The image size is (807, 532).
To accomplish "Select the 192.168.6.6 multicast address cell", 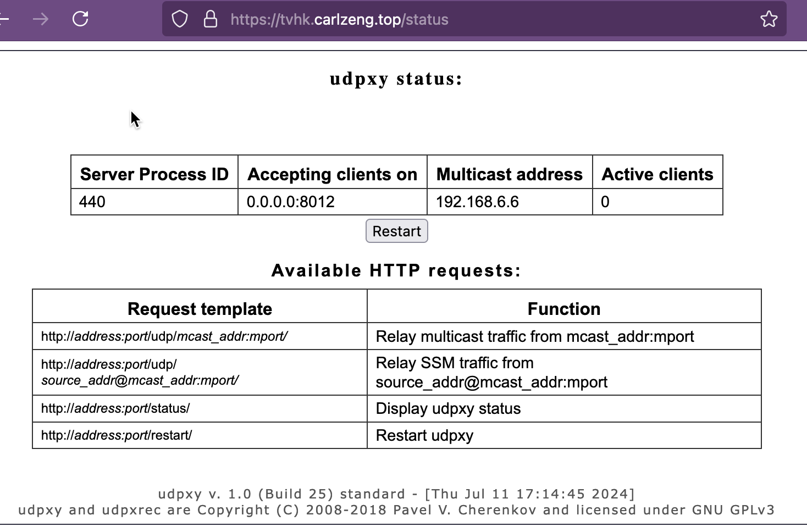I will pos(510,202).
